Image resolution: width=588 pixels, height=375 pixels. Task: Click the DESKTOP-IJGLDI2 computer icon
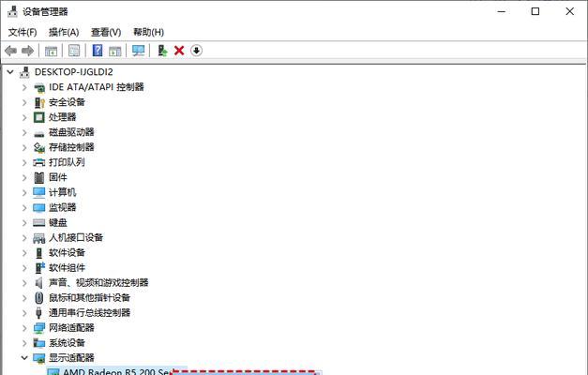24,72
